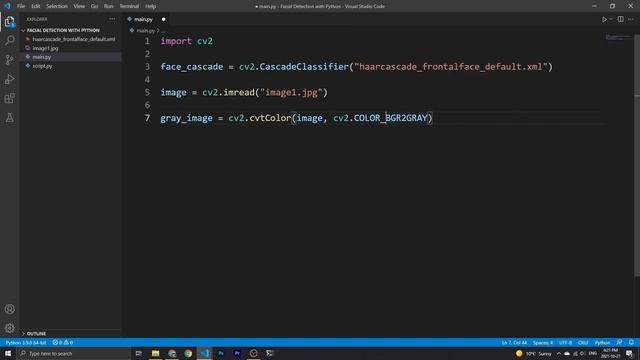Click main.py in the breadcrumb
This screenshot has height=360, width=640.
point(145,31)
